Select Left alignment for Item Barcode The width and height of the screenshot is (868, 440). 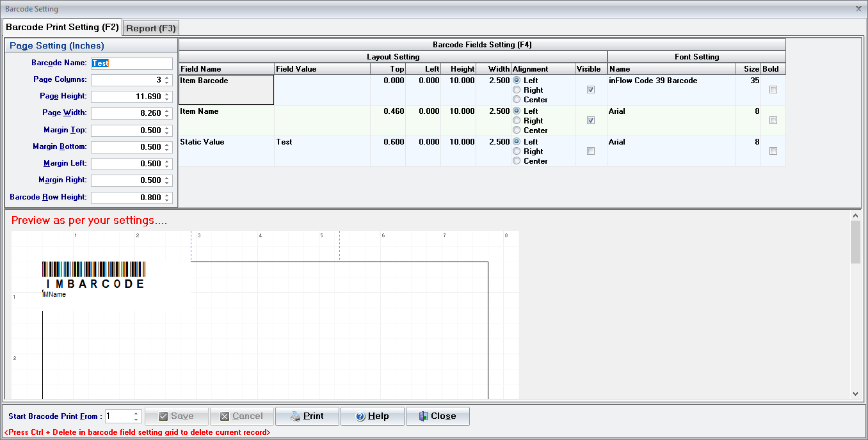(x=517, y=80)
